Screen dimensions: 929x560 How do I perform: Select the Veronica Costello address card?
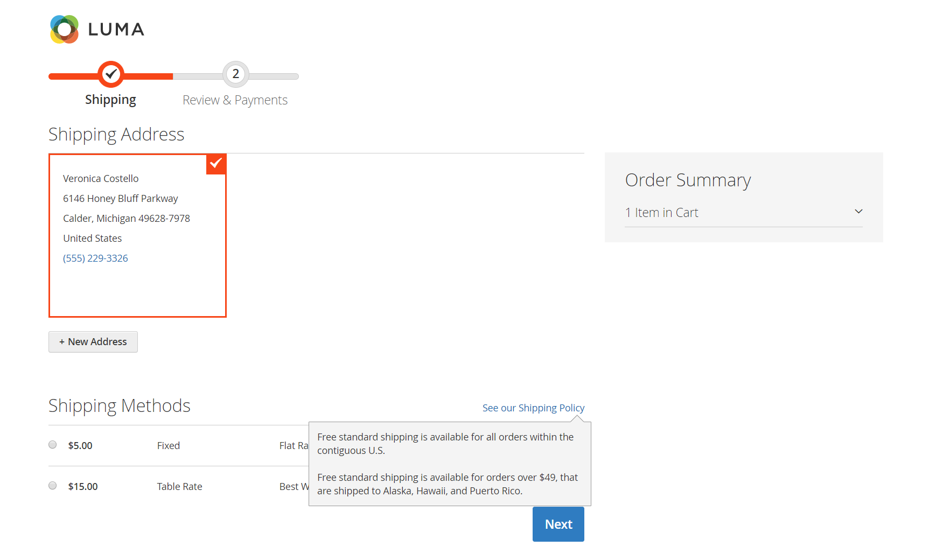point(137,236)
